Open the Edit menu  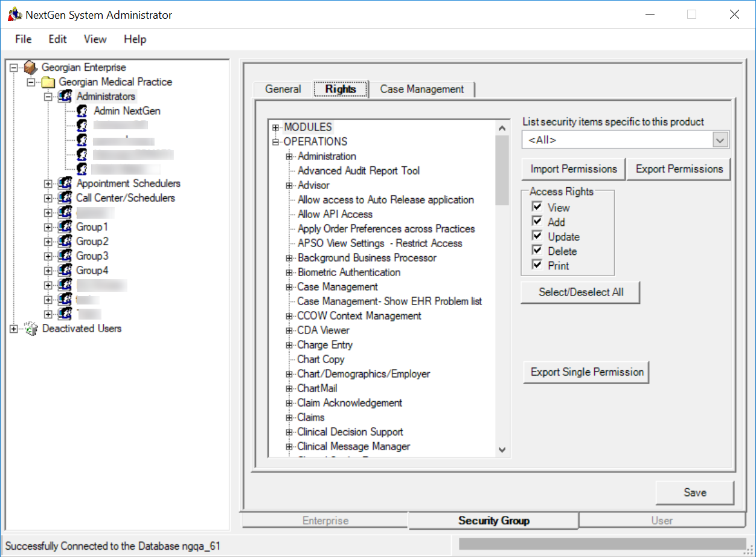[58, 39]
